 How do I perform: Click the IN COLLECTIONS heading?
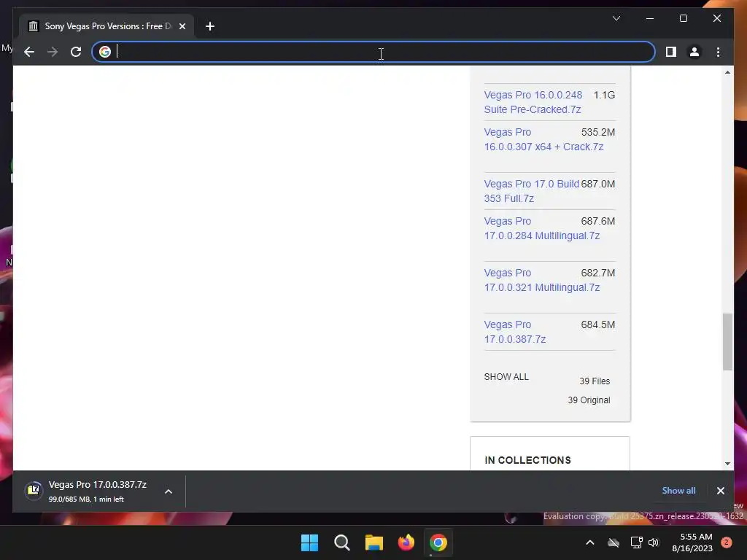(527, 460)
